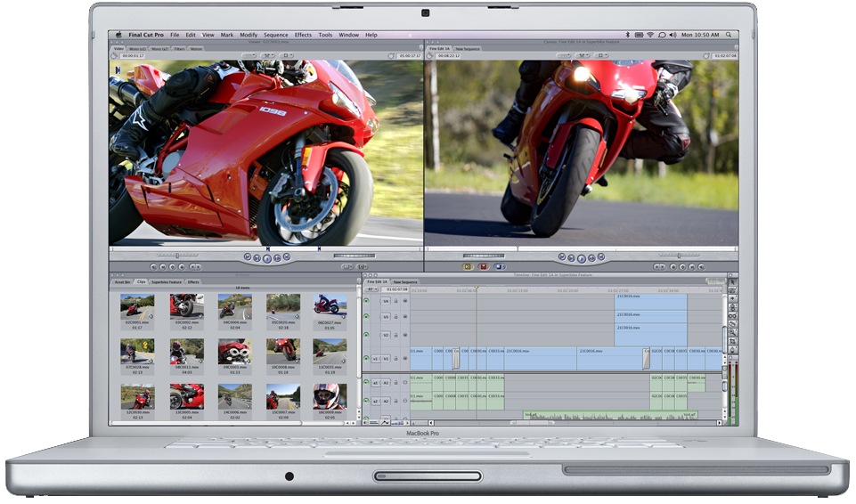This screenshot has width=856, height=504.
Task: Lock the V4 video track
Action: (x=395, y=302)
